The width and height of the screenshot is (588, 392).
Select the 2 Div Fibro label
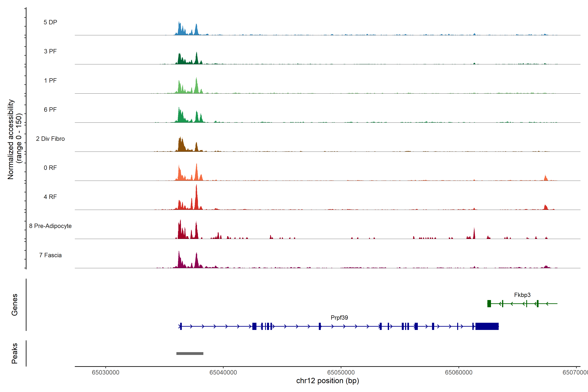click(x=50, y=139)
